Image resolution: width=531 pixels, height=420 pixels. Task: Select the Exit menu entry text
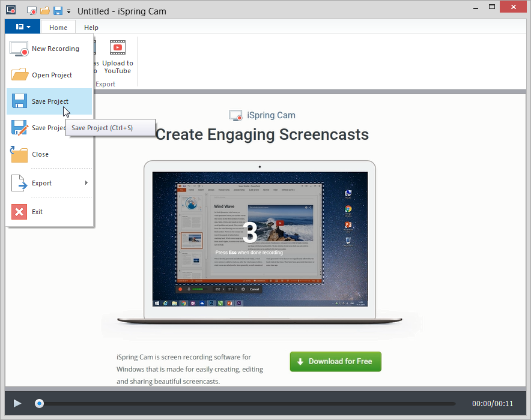click(37, 212)
